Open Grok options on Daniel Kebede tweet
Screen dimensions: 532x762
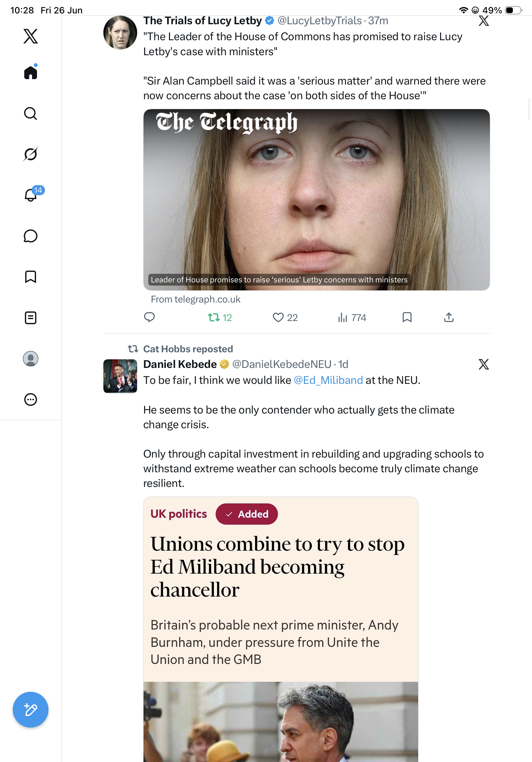pyautogui.click(x=484, y=364)
